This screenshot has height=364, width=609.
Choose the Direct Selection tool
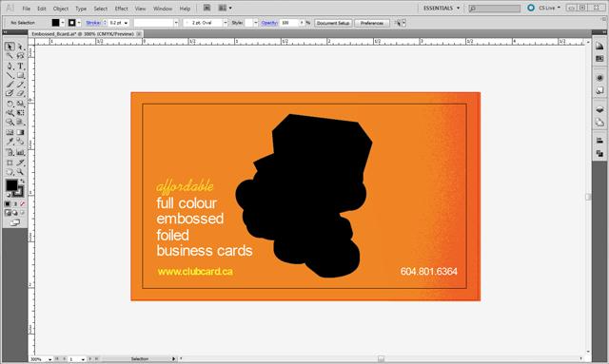(x=21, y=47)
